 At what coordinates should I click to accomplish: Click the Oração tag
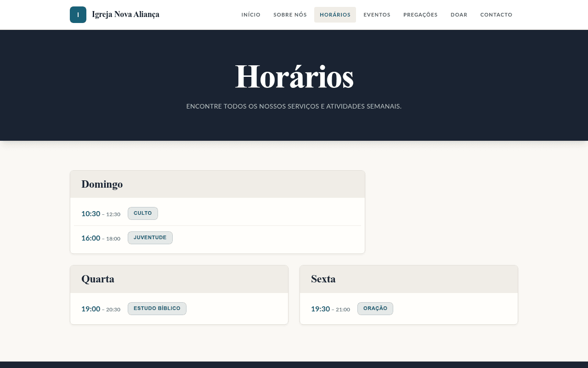click(375, 309)
